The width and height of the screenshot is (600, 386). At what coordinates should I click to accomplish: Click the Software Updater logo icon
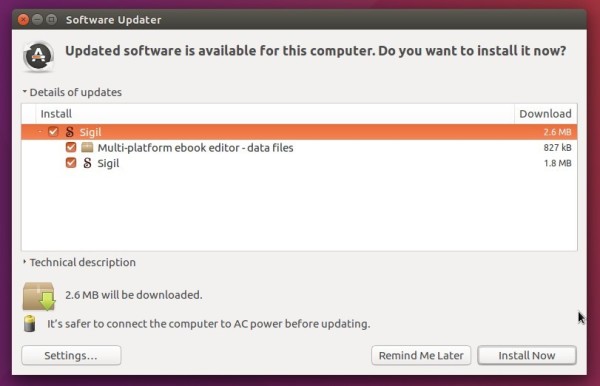point(38,57)
